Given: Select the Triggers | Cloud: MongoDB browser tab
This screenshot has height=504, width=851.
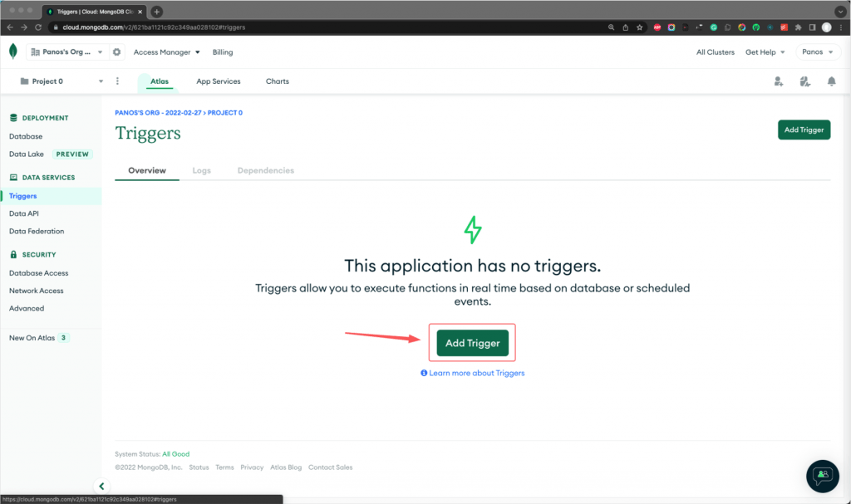Looking at the screenshot, I should coord(95,12).
